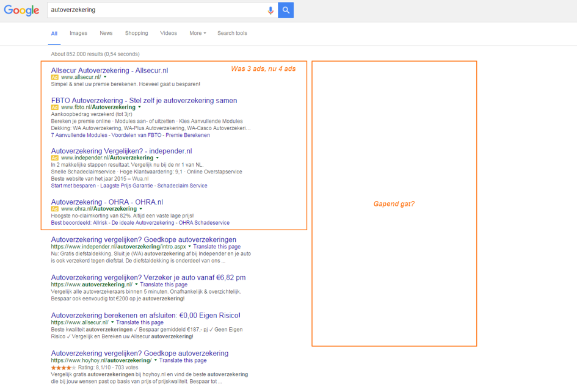The width and height of the screenshot is (577, 392).
Task: Click the Aankoopbedrag verzekerd (tot 3jr) text
Action: [92, 114]
